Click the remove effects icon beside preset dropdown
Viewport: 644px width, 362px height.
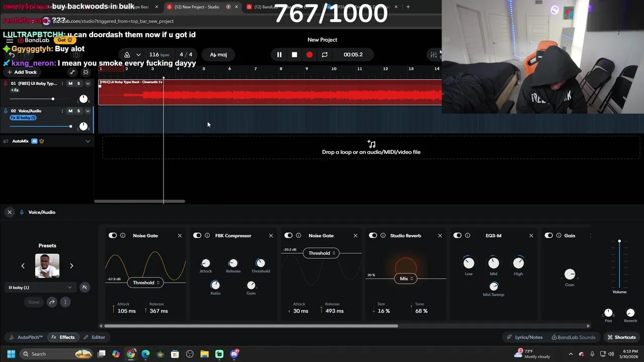85,287
